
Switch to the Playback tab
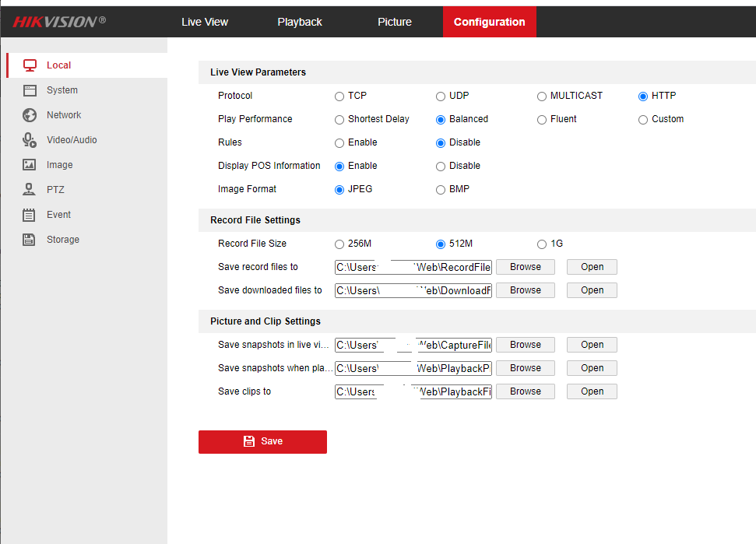click(x=300, y=22)
